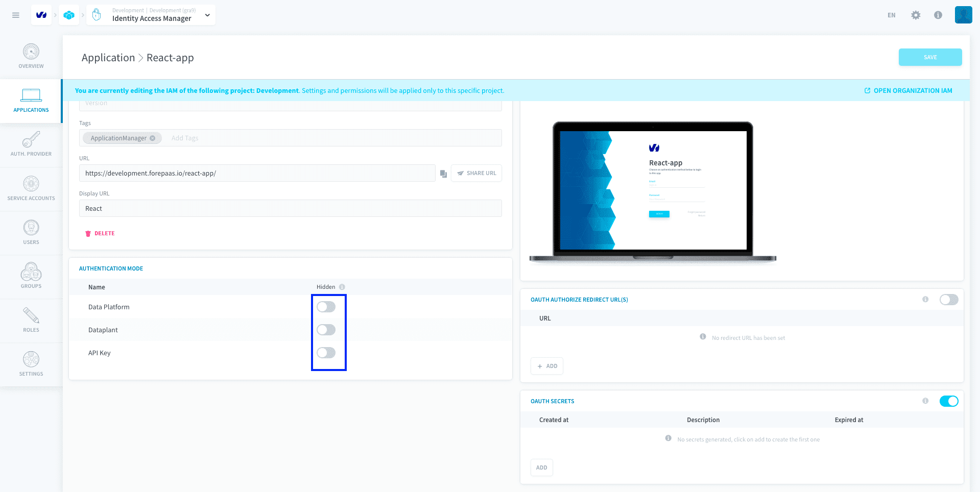
Task: Click the Hidden column info icon
Action: 342,287
